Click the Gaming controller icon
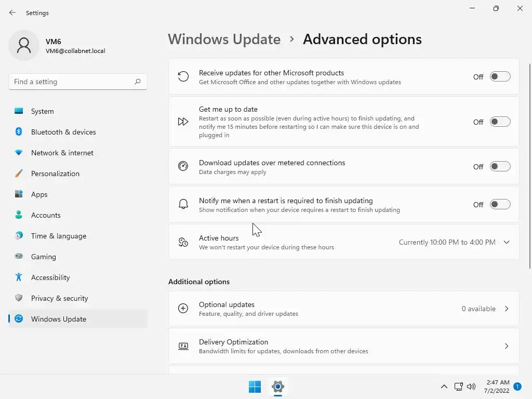Screen dimensions: 532x399 19,256
